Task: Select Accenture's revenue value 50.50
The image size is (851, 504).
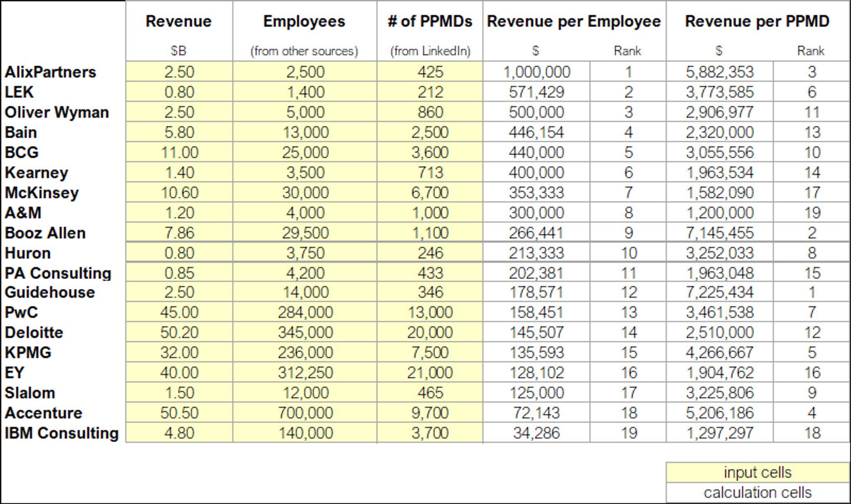Action: [x=179, y=413]
